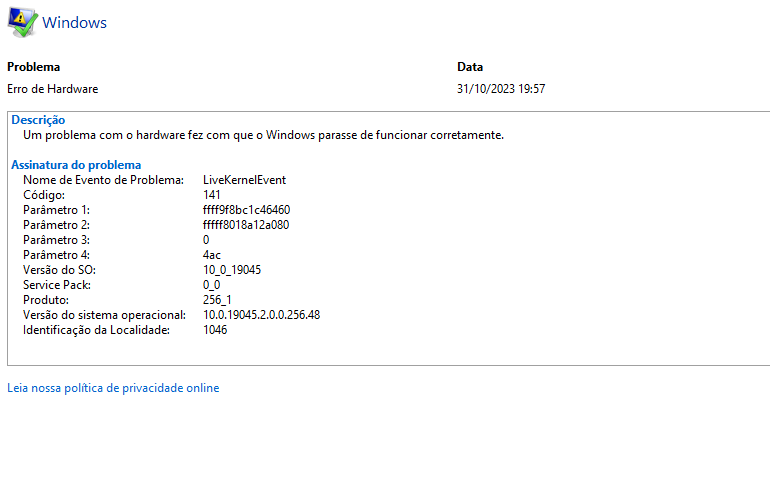Select the 'LiveKernelEvent' value

point(244,180)
